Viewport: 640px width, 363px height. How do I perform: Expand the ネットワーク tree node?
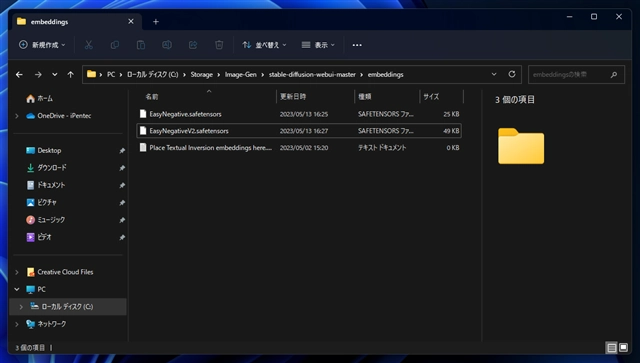pos(17,324)
